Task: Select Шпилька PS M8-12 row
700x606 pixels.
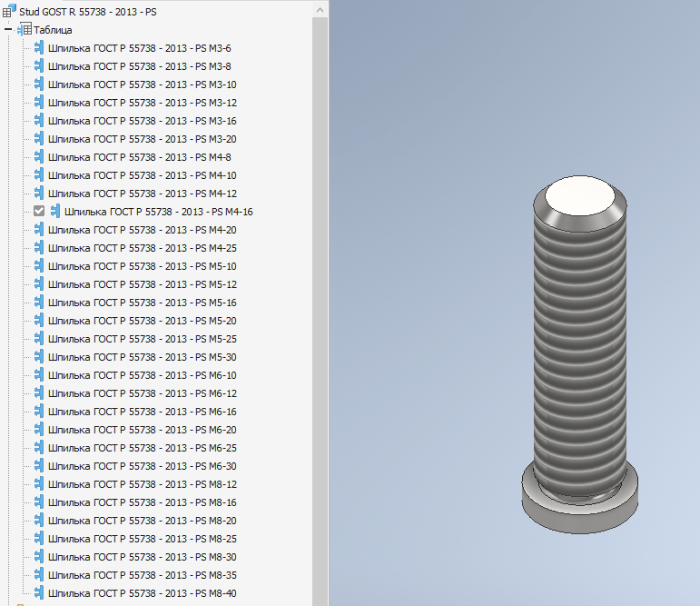Action: (142, 484)
